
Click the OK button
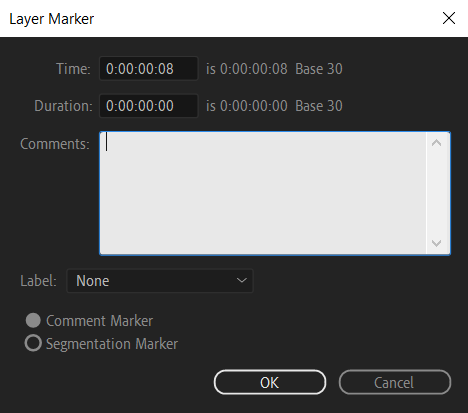[x=270, y=382]
